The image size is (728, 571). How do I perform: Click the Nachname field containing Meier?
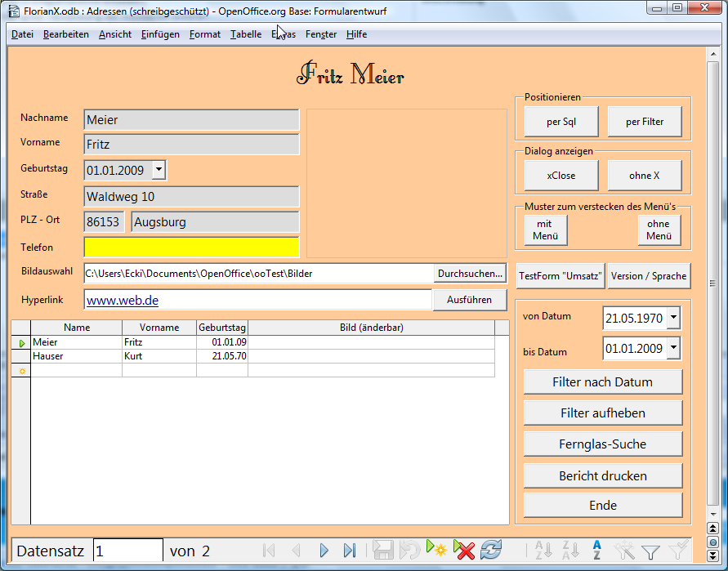coord(191,120)
